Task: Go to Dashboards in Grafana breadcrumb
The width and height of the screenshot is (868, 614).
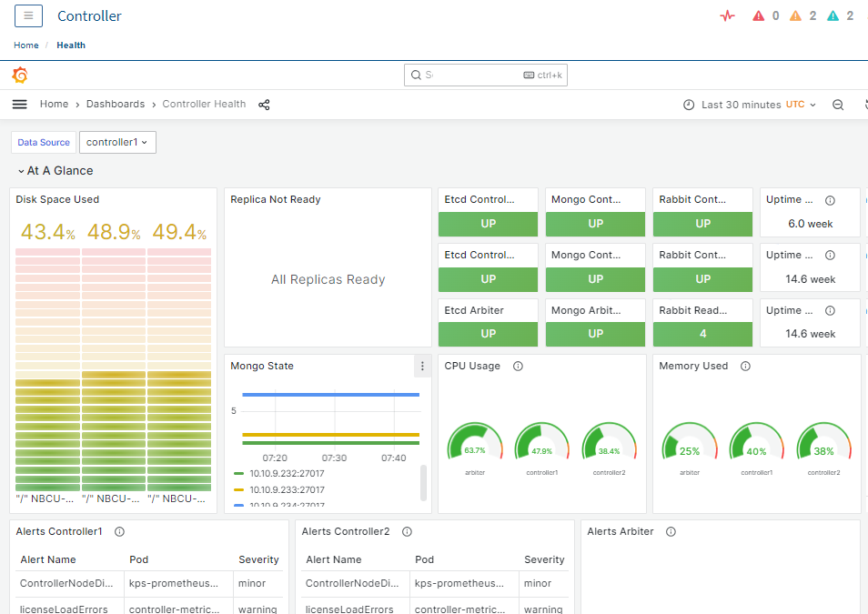Action: click(x=116, y=105)
